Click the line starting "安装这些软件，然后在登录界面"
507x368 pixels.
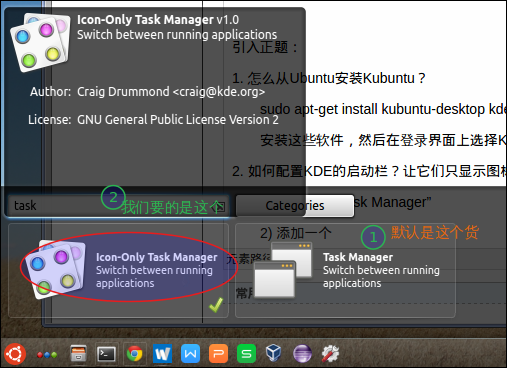click(x=383, y=140)
